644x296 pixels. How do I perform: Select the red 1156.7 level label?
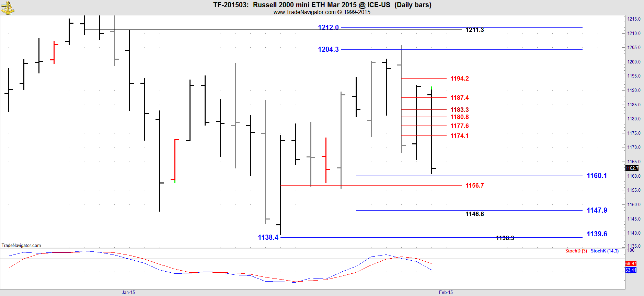(474, 186)
